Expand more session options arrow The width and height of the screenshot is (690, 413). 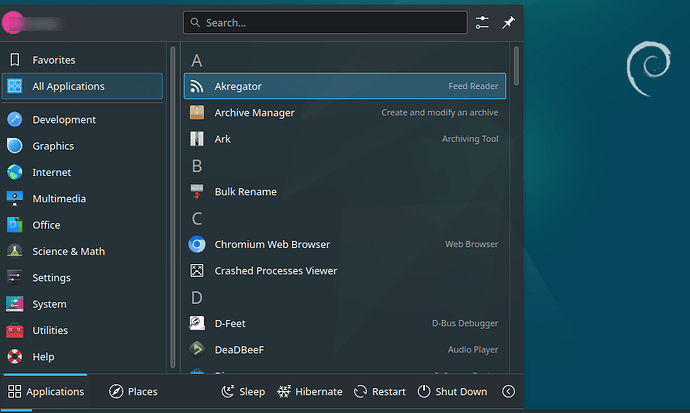point(508,392)
